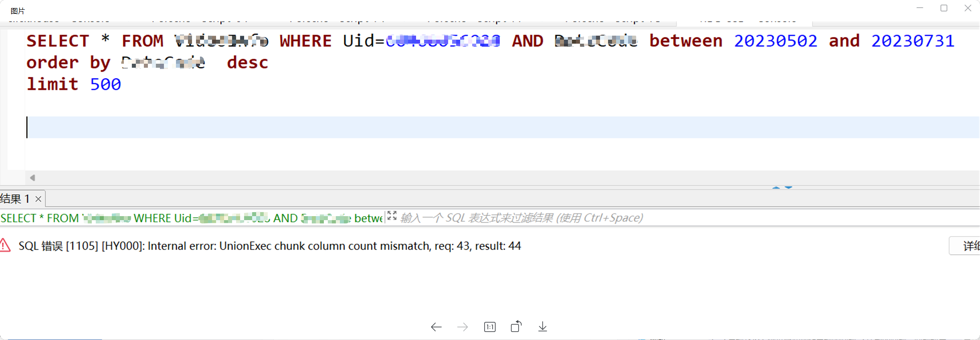The width and height of the screenshot is (980, 340).
Task: Click the 'desc' keyword in the editor
Action: pos(248,62)
